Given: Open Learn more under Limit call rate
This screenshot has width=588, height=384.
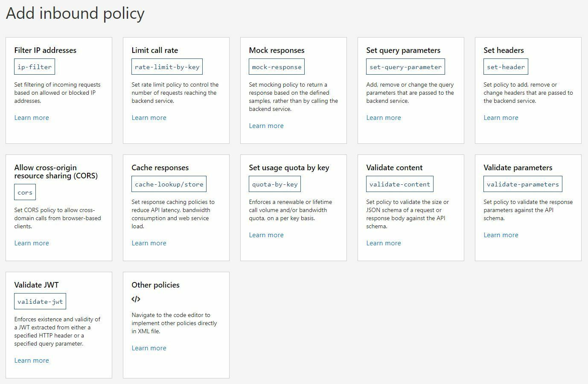Looking at the screenshot, I should click(x=149, y=117).
